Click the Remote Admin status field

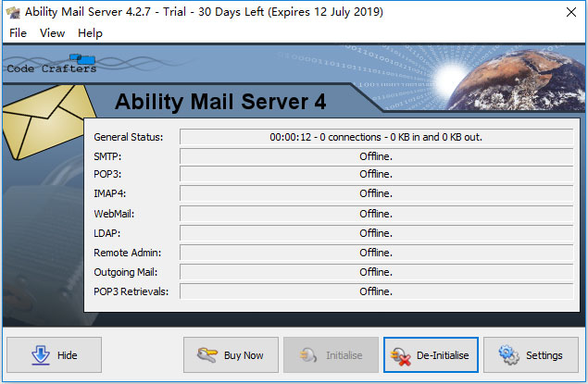click(x=376, y=253)
